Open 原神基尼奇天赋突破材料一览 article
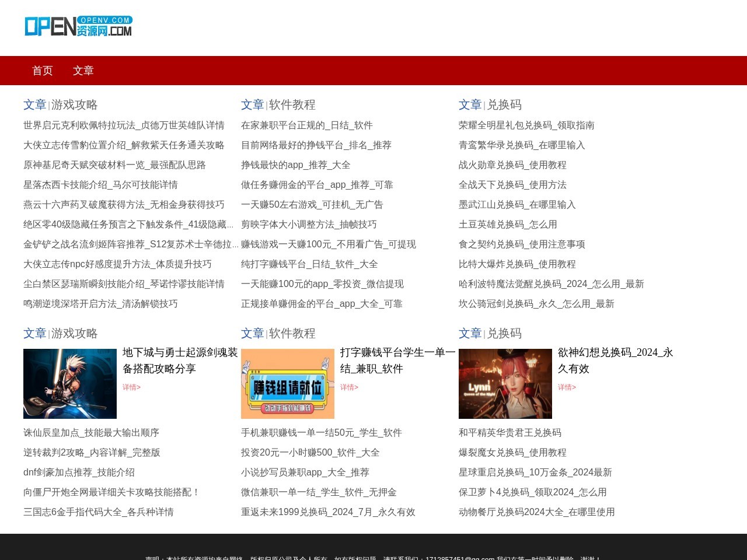Viewport: 747px width, 560px height. point(114,165)
